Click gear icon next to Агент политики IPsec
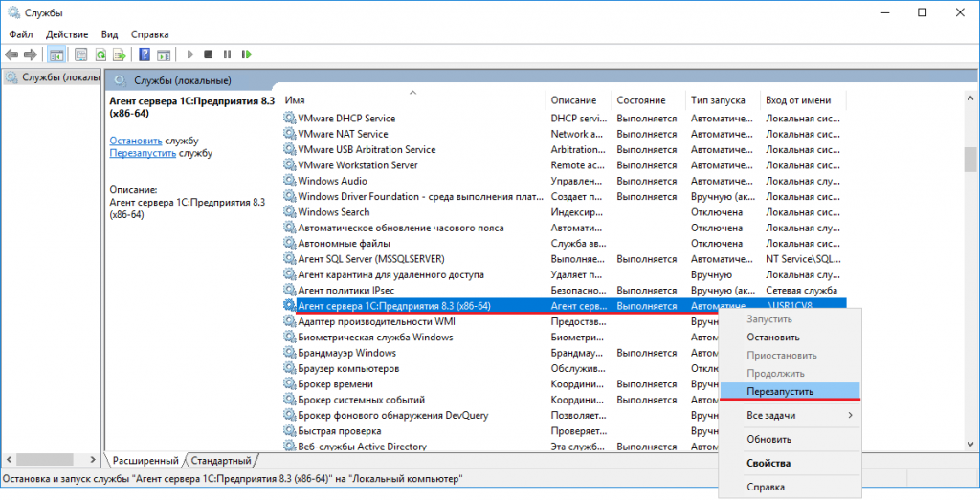This screenshot has height=501, width=980. [289, 291]
